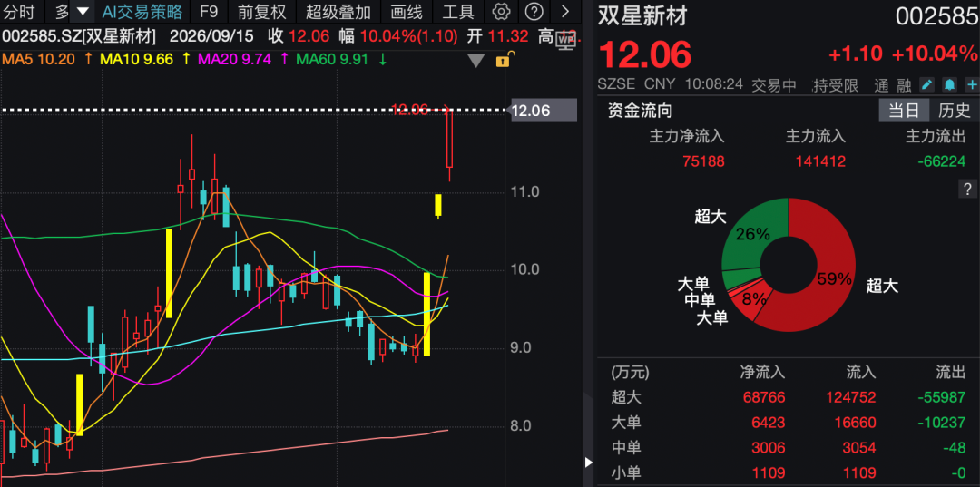
Task: Open the 工具 tools menu
Action: point(458,12)
